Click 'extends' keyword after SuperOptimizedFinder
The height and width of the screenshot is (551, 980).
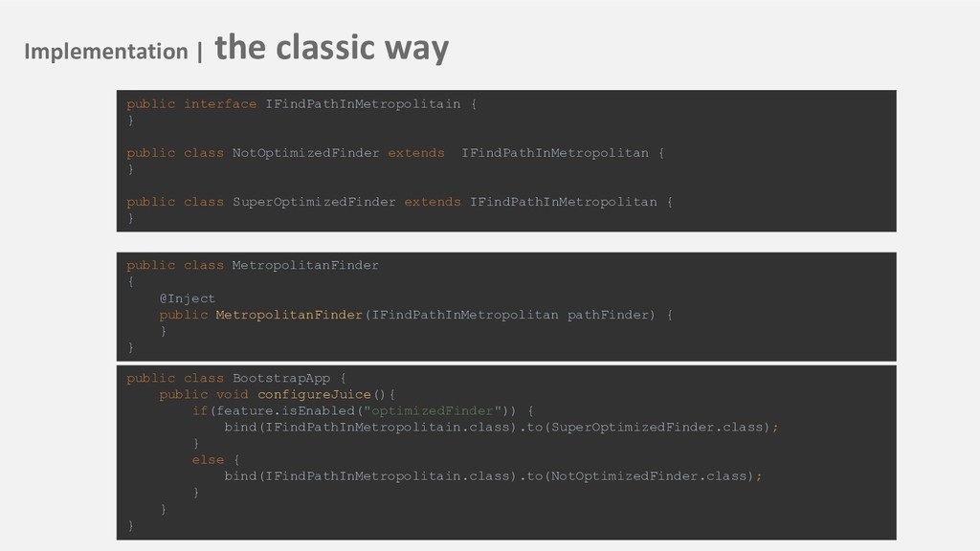(x=433, y=202)
